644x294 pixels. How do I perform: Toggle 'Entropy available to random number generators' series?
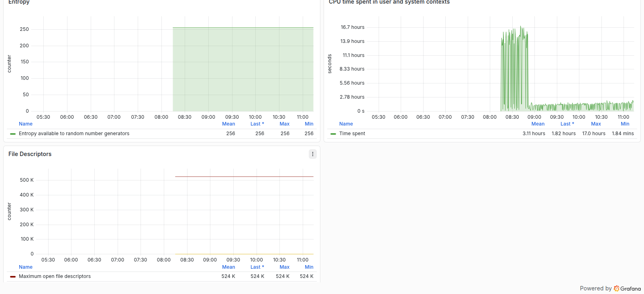(74, 134)
